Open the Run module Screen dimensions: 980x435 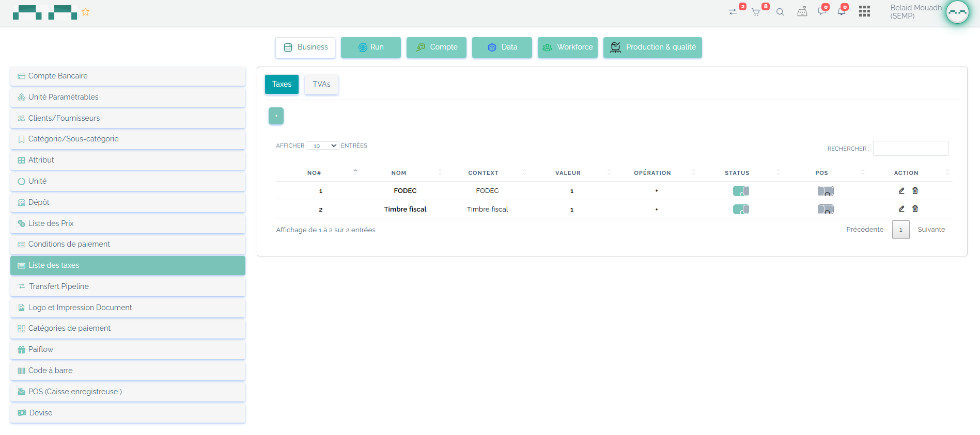pyautogui.click(x=371, y=47)
